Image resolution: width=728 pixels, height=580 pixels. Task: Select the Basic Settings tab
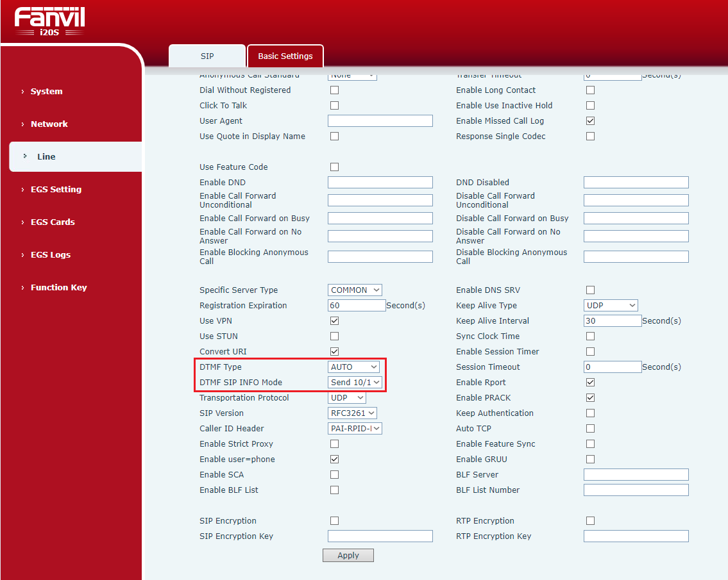click(285, 56)
